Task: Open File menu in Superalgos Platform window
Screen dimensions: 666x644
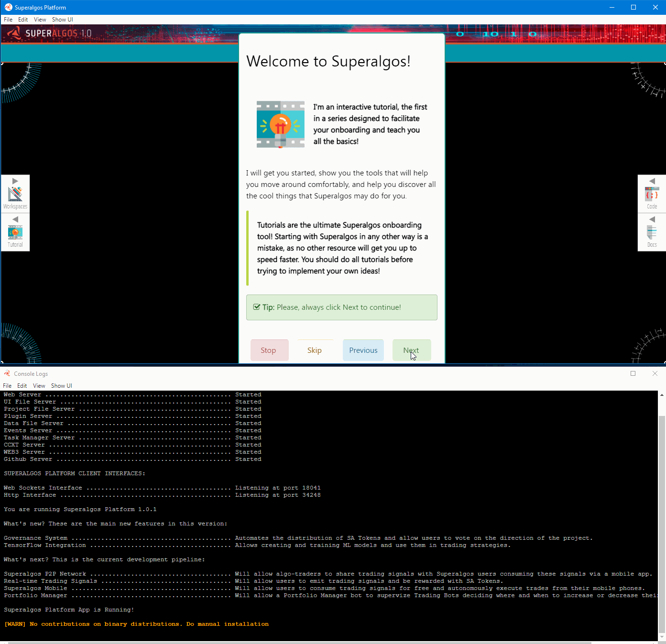Action: (8, 20)
